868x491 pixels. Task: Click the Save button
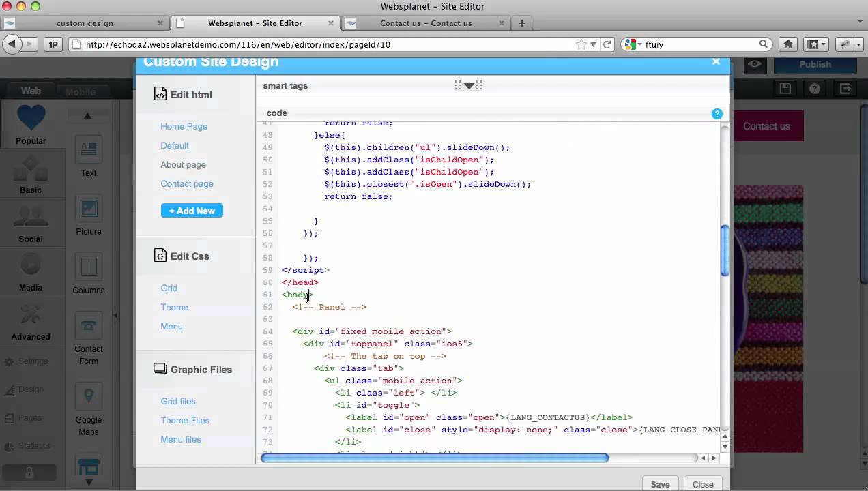[660, 484]
